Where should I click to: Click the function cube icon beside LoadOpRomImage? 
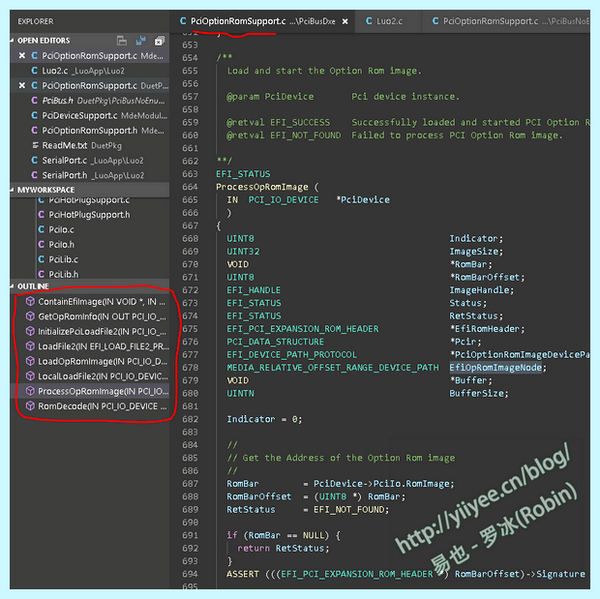30,361
